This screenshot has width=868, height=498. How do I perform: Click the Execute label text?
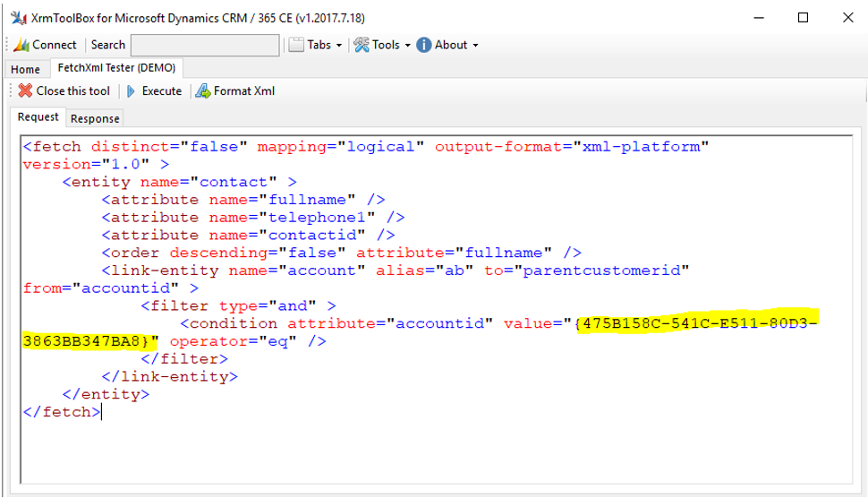pos(162,90)
